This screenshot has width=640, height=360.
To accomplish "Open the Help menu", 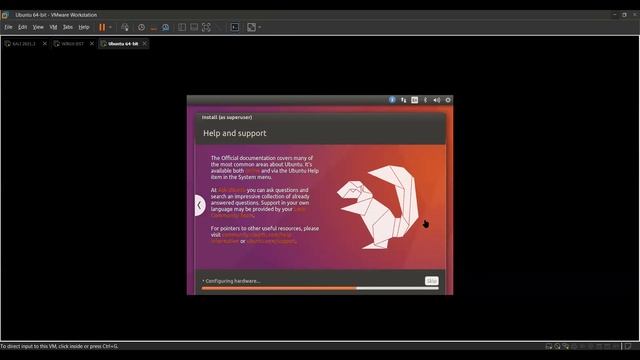I will tap(84, 27).
